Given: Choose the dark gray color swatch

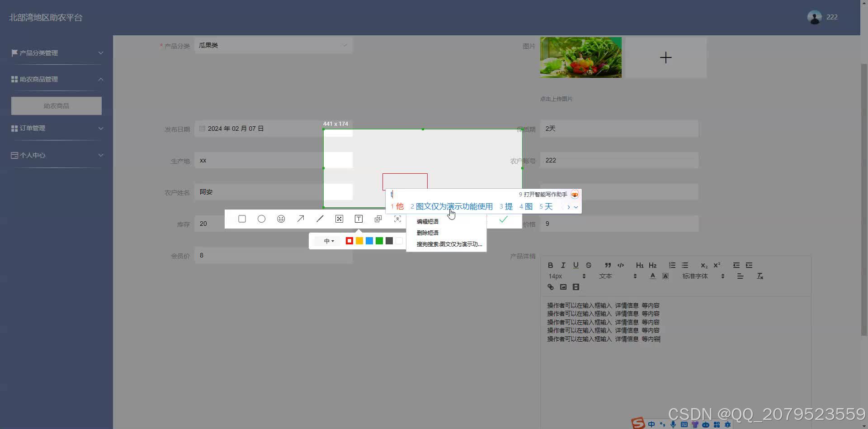Looking at the screenshot, I should [x=389, y=241].
